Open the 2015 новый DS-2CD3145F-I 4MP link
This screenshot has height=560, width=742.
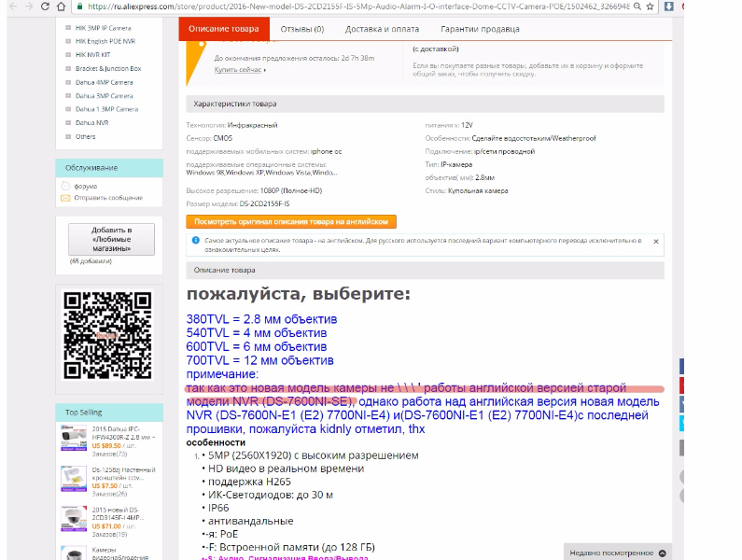point(118,513)
